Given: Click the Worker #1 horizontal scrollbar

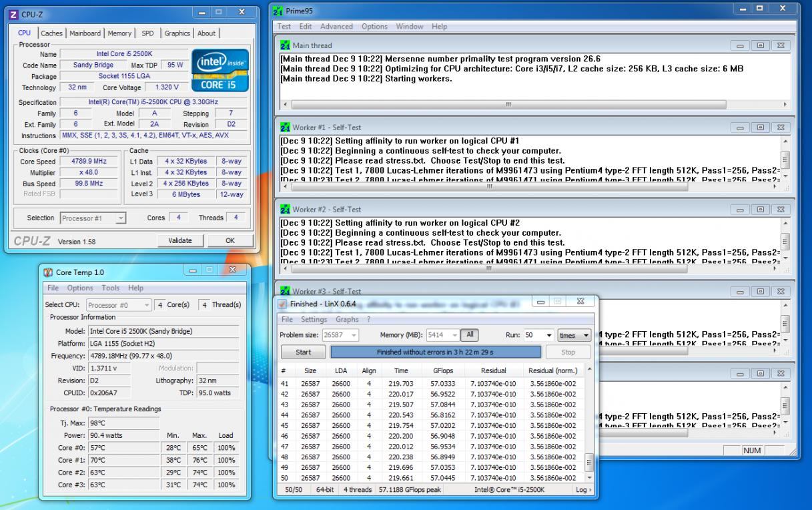Looking at the screenshot, I should tap(488, 187).
